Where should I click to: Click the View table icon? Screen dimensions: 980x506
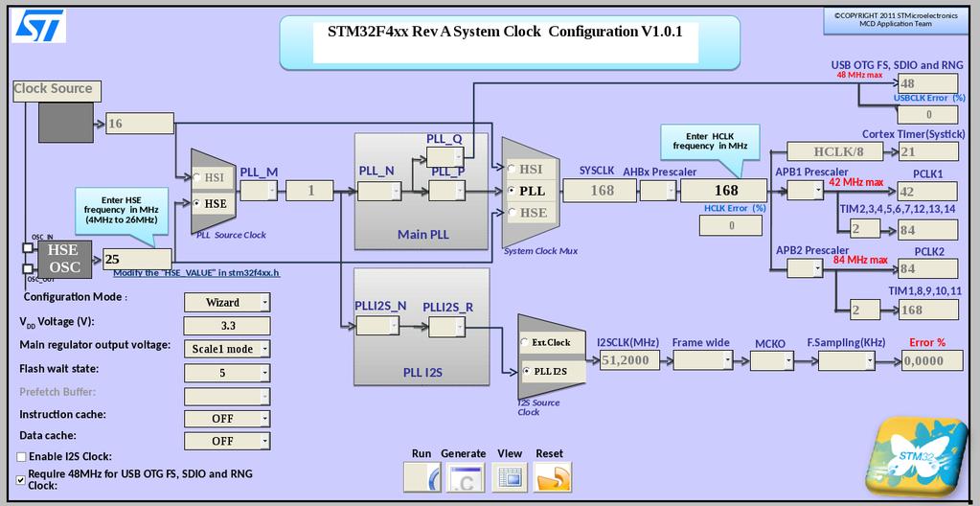[x=510, y=477]
